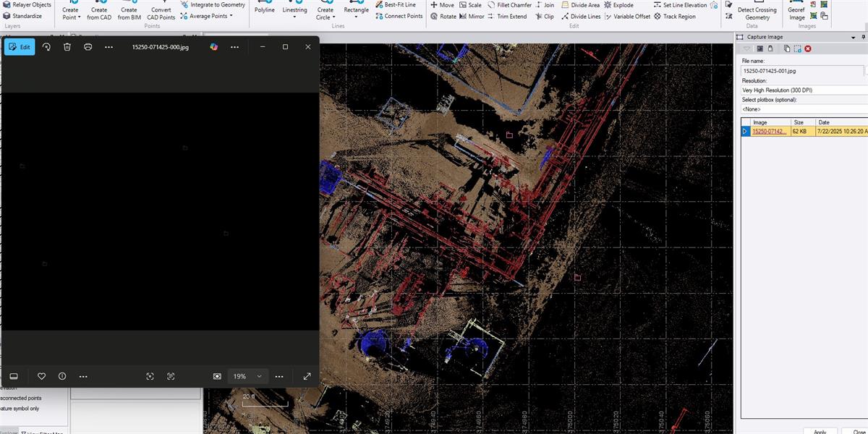
Task: Open the 15250-07142 image link in list
Action: click(x=769, y=132)
